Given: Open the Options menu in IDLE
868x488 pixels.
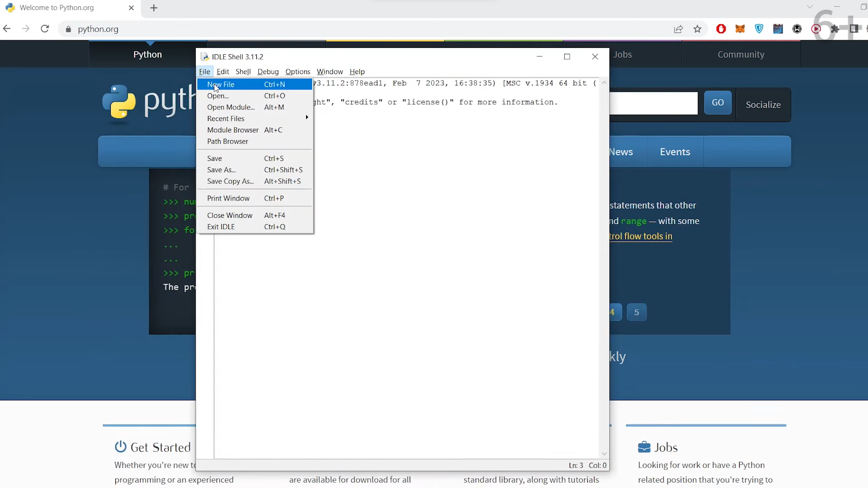Looking at the screenshot, I should (x=298, y=71).
